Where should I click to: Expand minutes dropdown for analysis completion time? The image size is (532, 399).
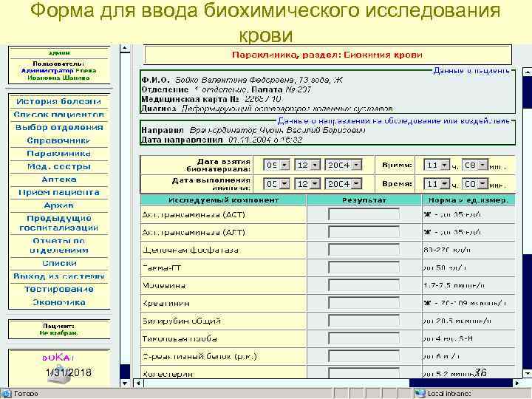click(482, 183)
